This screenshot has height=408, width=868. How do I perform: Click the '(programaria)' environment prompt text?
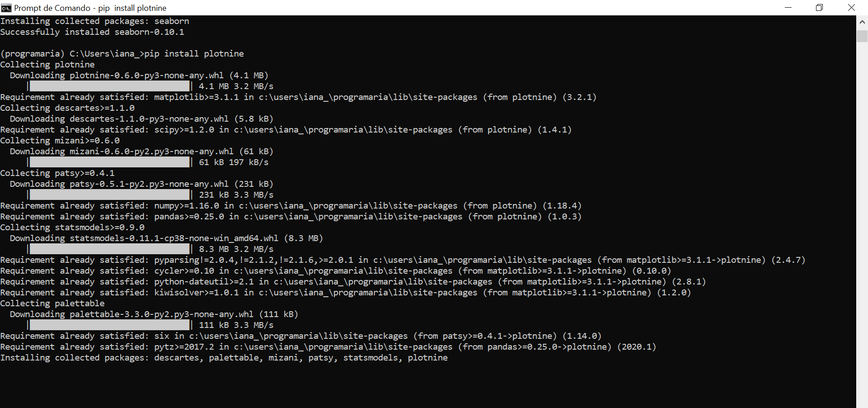(x=33, y=54)
